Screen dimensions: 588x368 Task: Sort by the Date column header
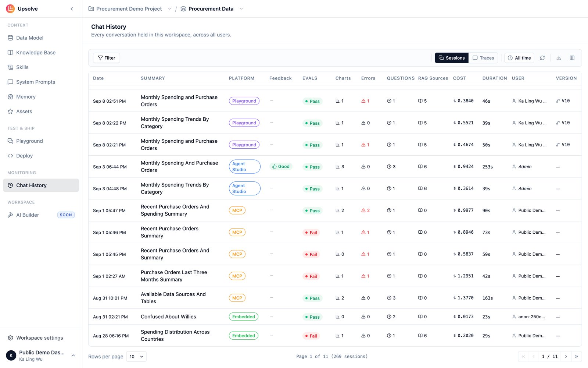click(98, 78)
